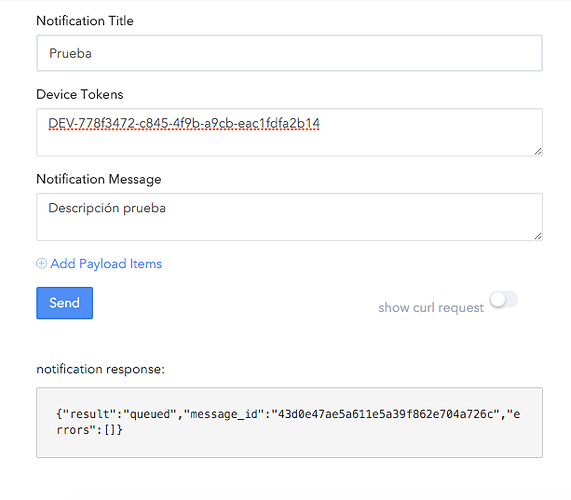This screenshot has width=571, height=500.
Task: Place cursor in the DEV-778f3472 token text
Action: pos(184,123)
